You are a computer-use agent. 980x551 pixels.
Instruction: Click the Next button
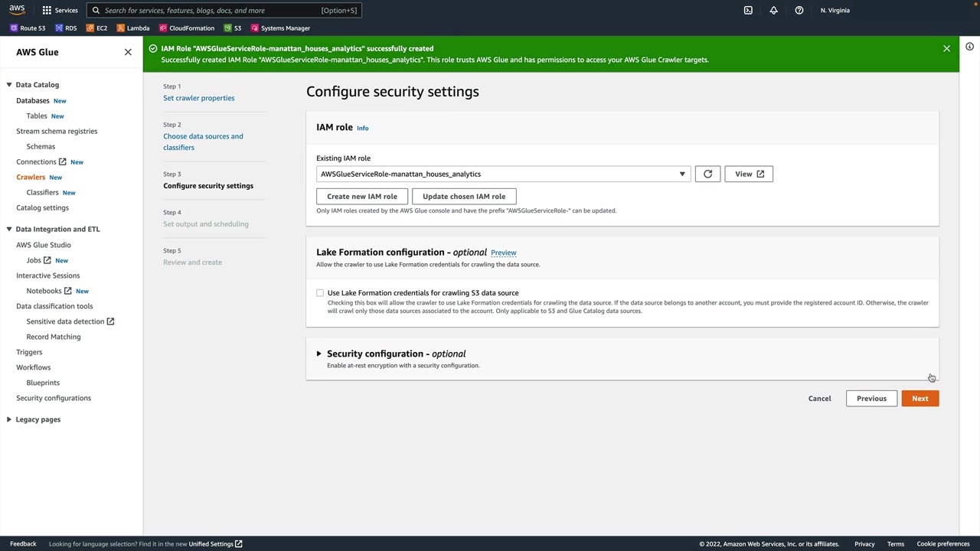920,399
